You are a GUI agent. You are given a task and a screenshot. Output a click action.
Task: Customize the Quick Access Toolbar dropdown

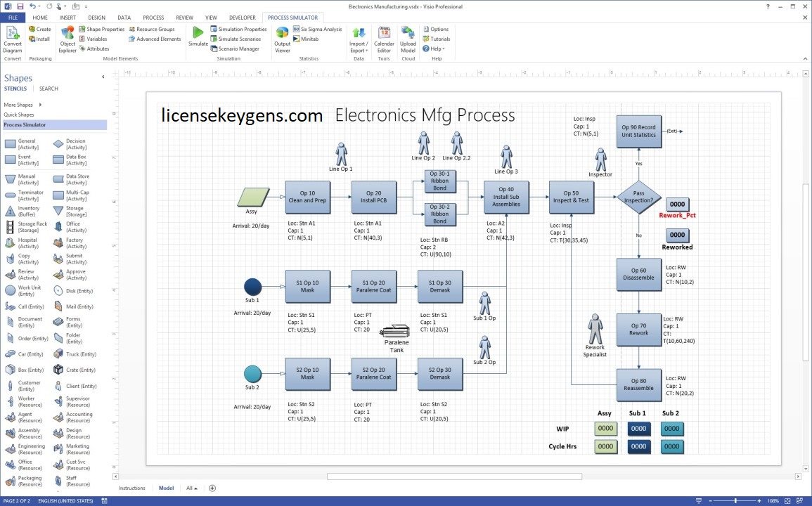tap(86, 7)
